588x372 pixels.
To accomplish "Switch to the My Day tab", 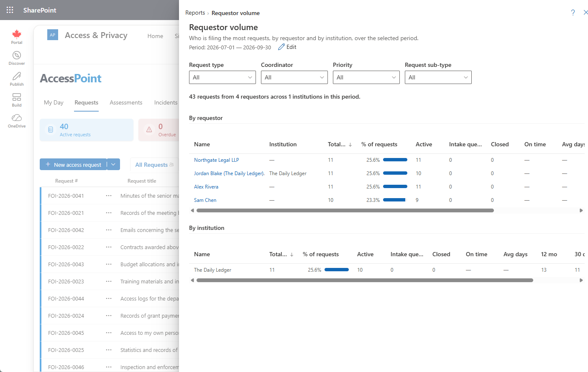I will point(54,102).
